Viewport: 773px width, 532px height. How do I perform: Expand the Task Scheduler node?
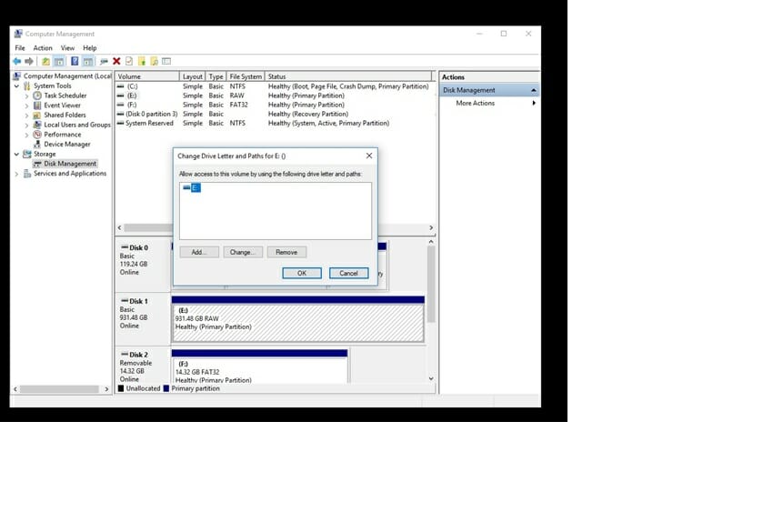click(26, 95)
